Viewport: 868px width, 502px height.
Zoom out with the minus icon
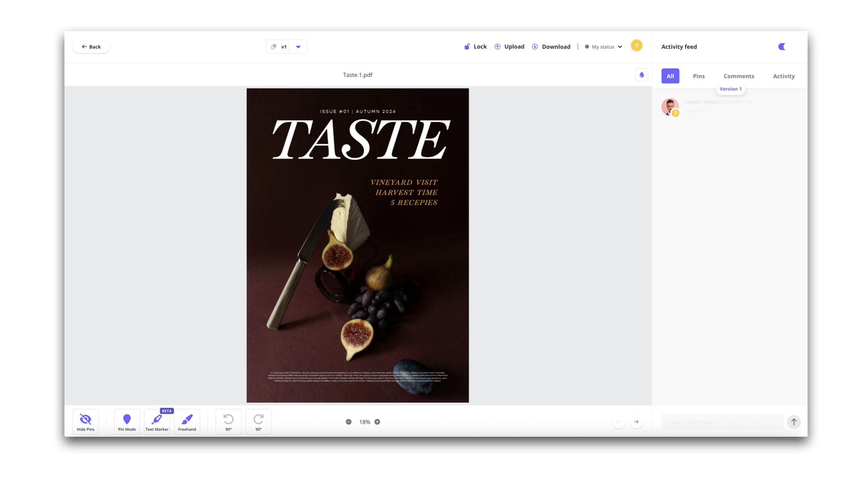point(349,422)
